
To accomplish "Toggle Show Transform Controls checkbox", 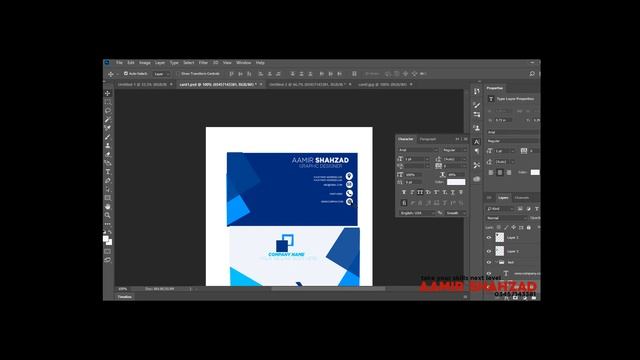I will (x=178, y=74).
